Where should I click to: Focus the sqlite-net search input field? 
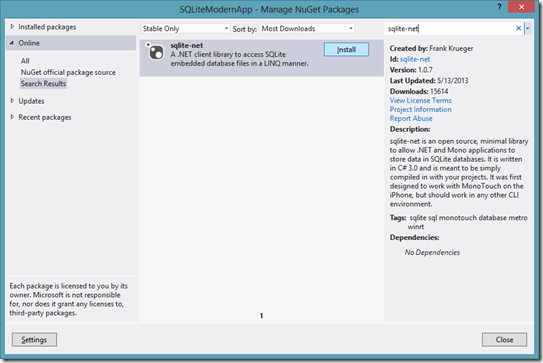pyautogui.click(x=450, y=28)
